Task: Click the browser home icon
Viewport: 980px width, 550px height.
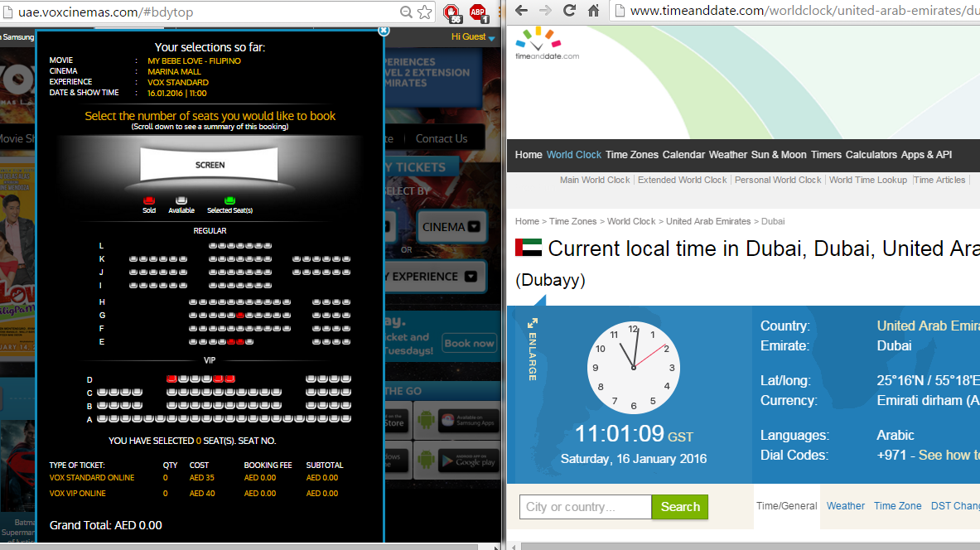Action: (x=593, y=11)
